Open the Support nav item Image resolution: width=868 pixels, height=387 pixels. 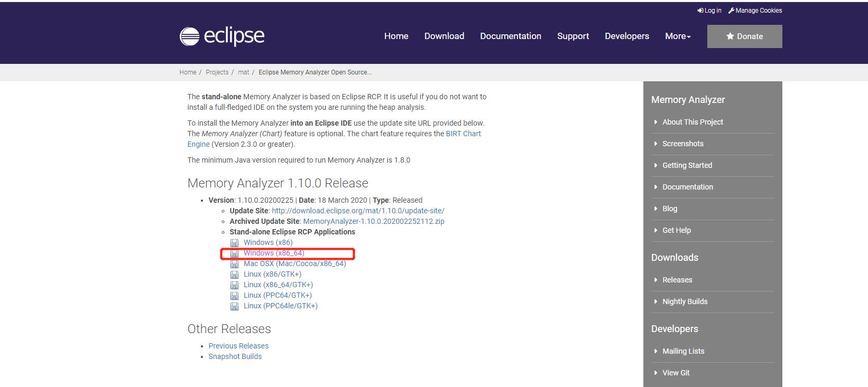(573, 36)
